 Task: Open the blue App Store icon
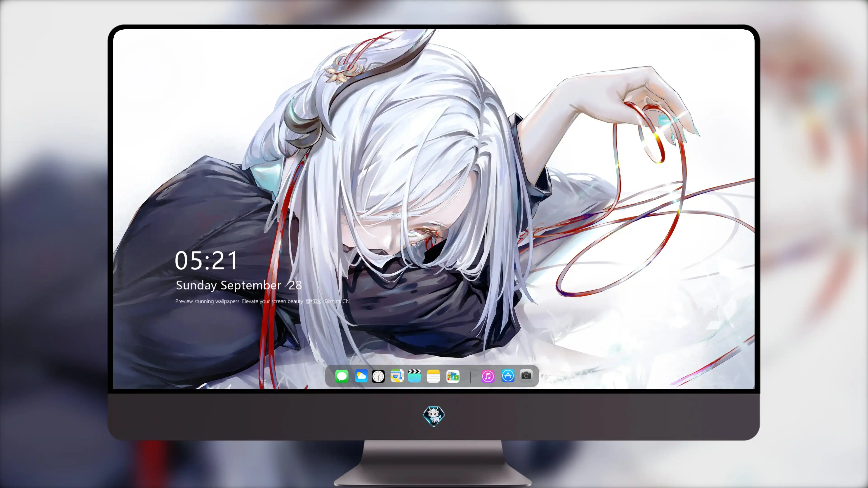[508, 376]
